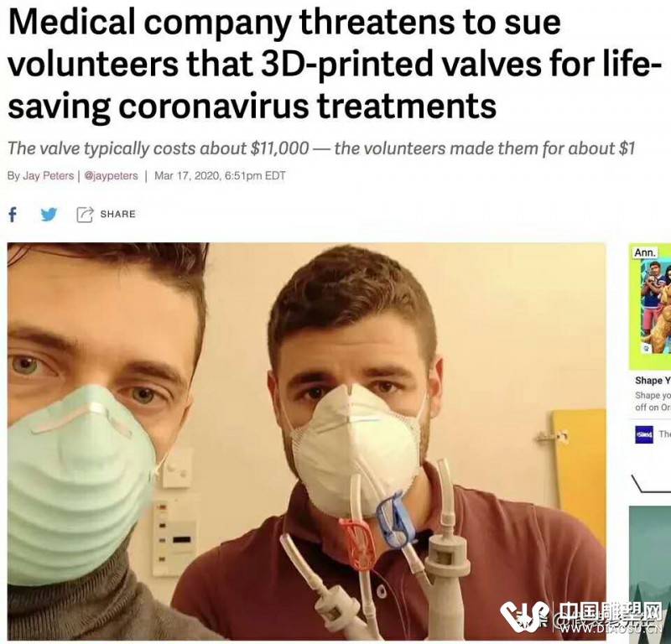Click the Sims 4 small logo icon
Screen dimensions: 671x644
pos(644,434)
